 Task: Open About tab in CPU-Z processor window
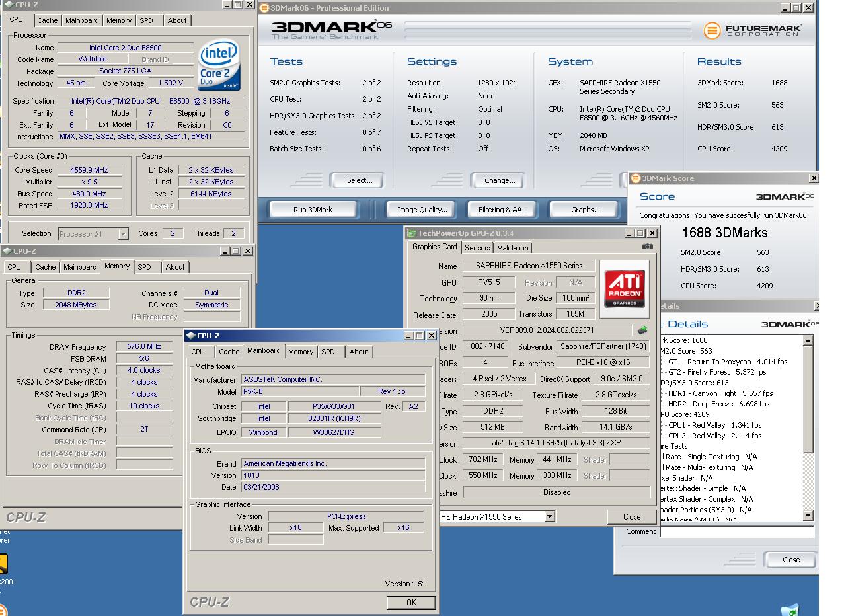176,20
